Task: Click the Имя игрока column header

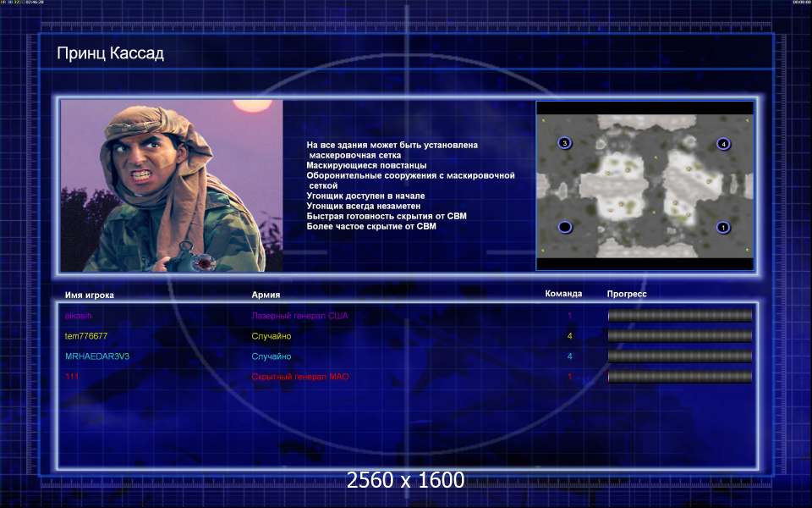Action: [x=89, y=295]
